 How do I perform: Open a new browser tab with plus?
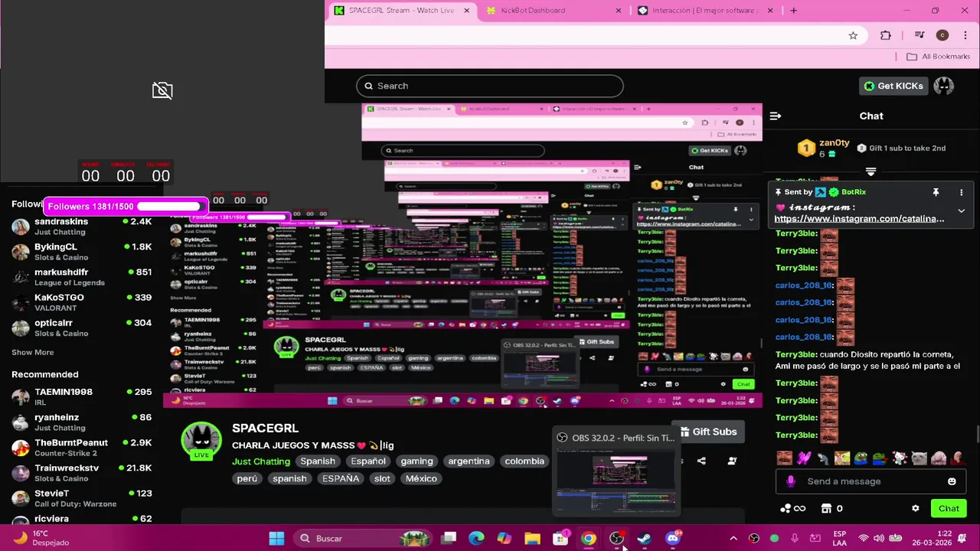793,11
